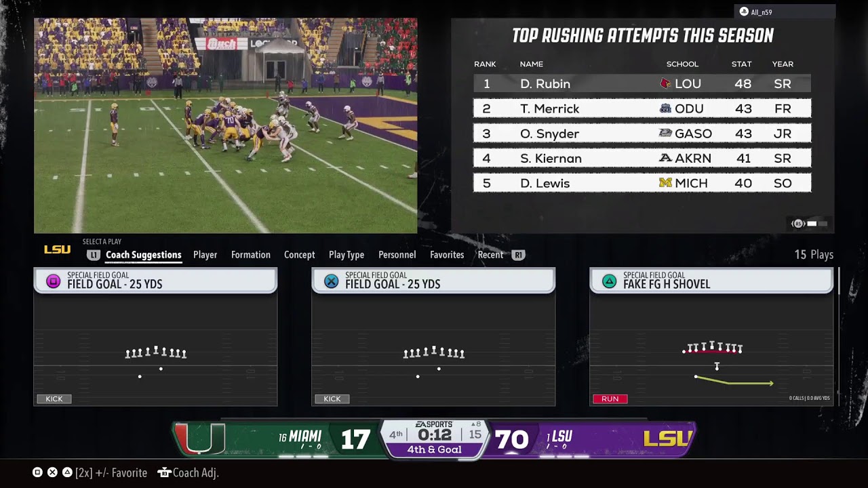This screenshot has height=488, width=868.
Task: Switch to the Formation tab
Action: [x=251, y=255]
